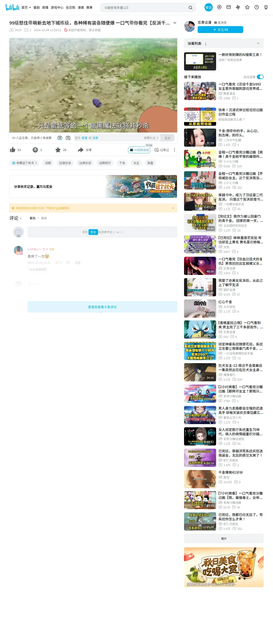This screenshot has width=273, height=644.
Task: Open the 分享秋天记录 banner
Action: coord(93,186)
